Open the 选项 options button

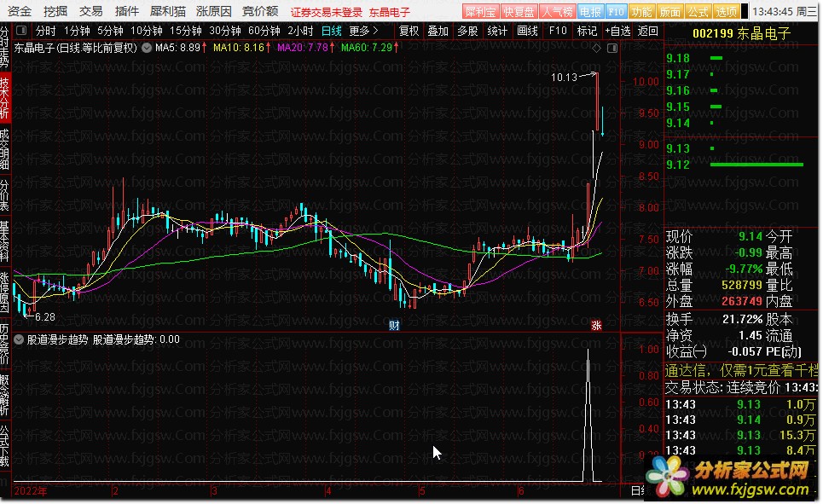[727, 12]
